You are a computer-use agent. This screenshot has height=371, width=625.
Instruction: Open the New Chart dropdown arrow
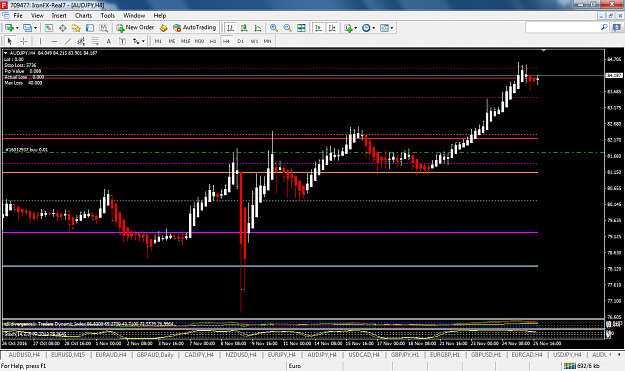(17, 28)
